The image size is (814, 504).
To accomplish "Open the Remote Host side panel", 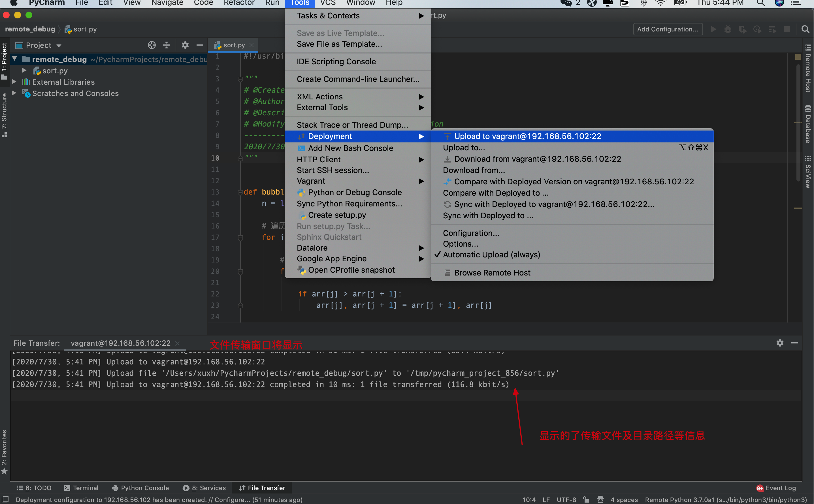I will tap(808, 68).
